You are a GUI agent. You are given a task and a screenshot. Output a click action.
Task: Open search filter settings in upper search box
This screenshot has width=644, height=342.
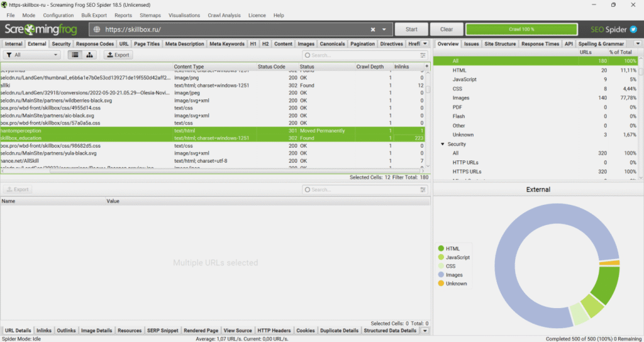[307, 55]
